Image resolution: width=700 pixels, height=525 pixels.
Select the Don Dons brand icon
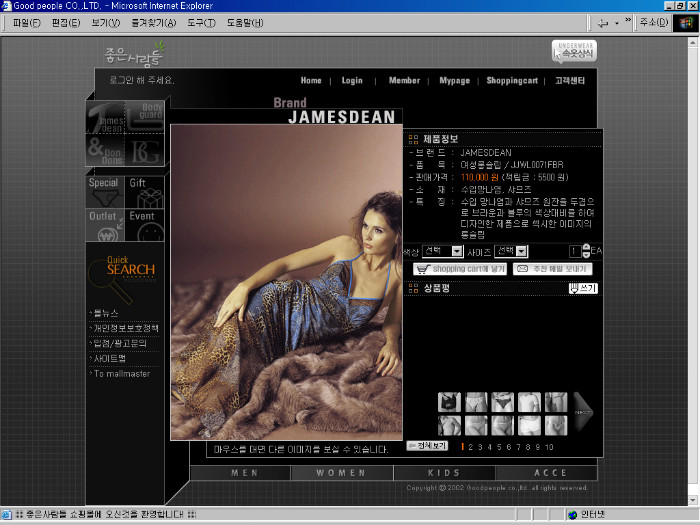point(105,150)
